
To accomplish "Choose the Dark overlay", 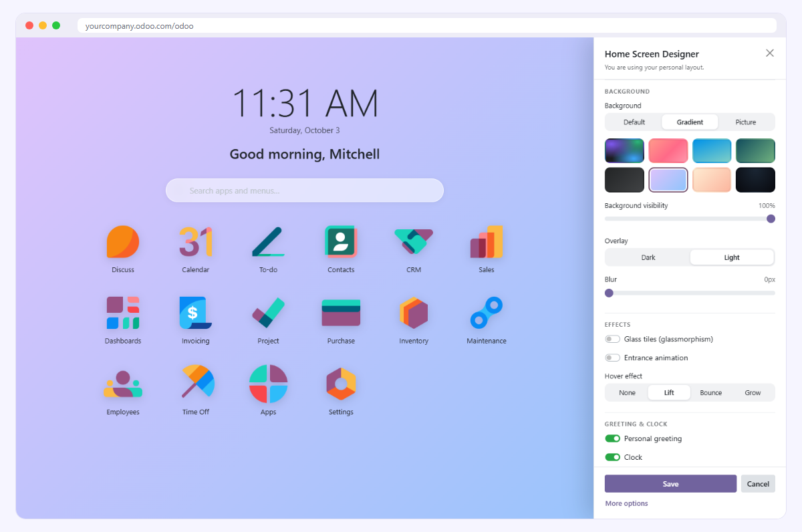I will (x=648, y=257).
